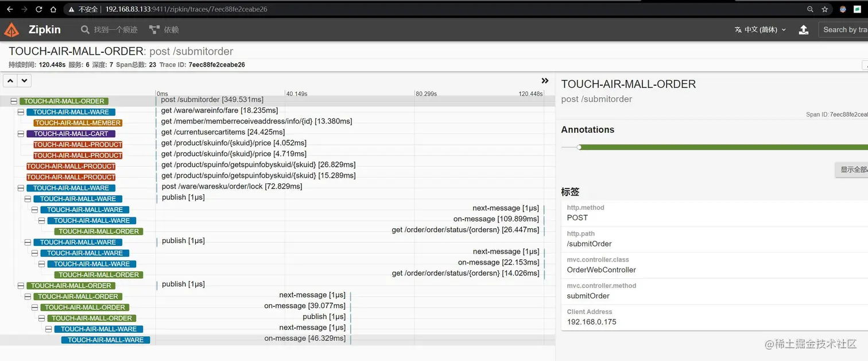
Task: Select the skuinfo price span [4.052ms]
Action: [234, 143]
